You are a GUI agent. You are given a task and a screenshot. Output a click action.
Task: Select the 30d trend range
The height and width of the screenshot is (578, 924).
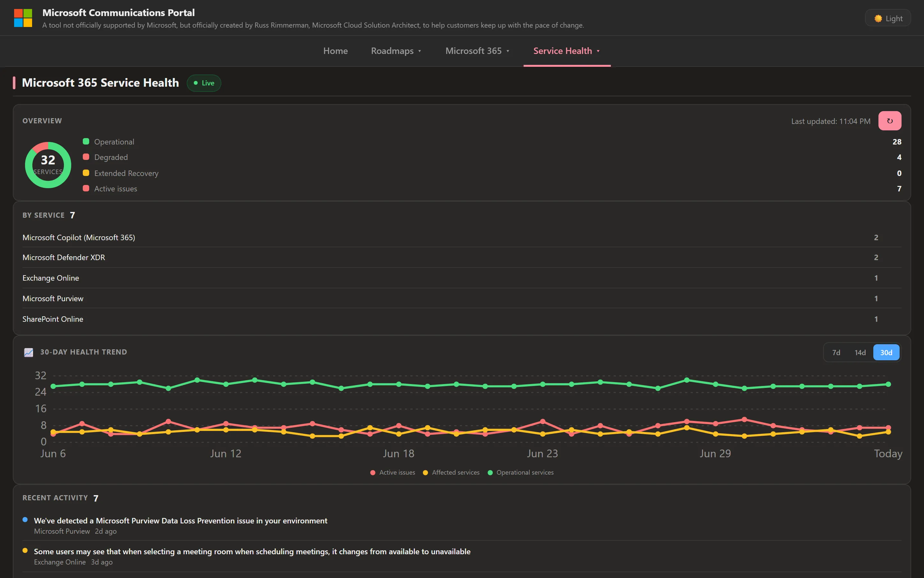[886, 353]
